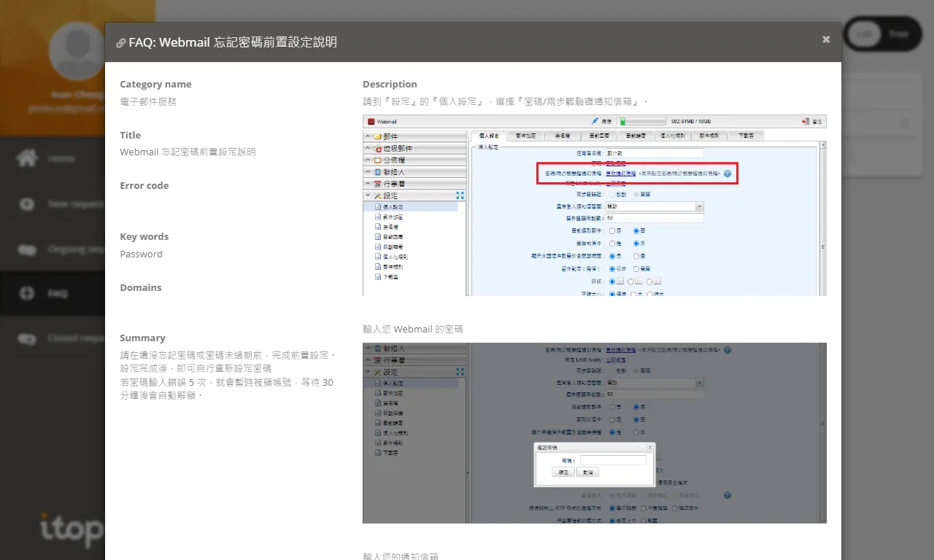
Task: Click the blue help icon in the notification-mailbox row
Action: pos(727,174)
